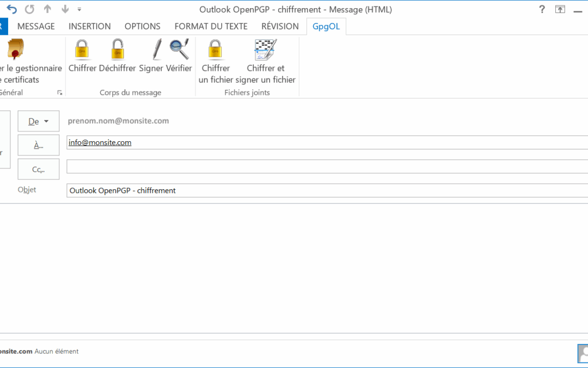
Task: Click the À... recipients button
Action: (39, 146)
